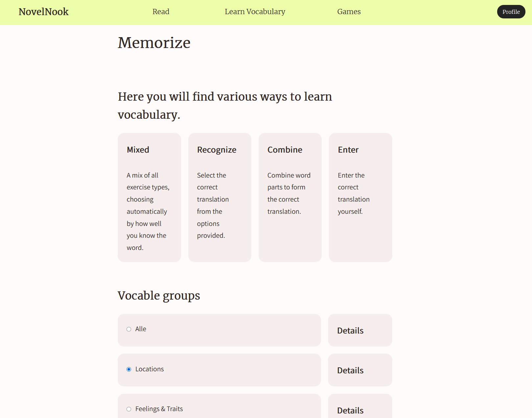Open Learn Vocabulary in navigation
This screenshot has width=532, height=418.
coord(255,12)
